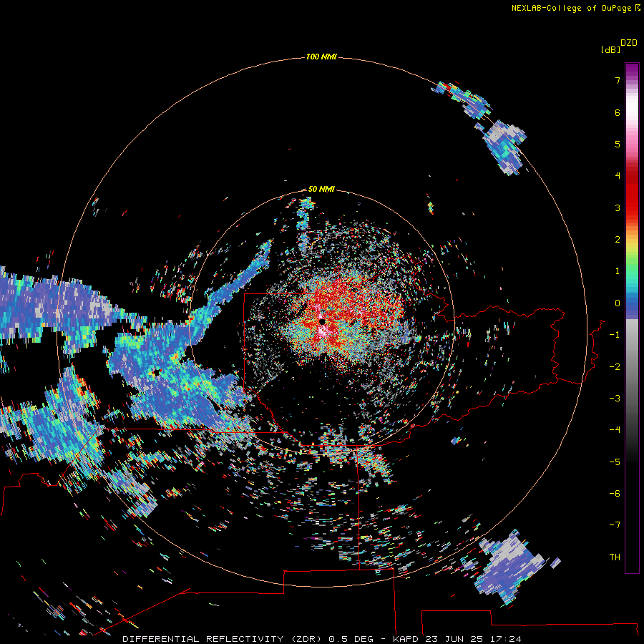This screenshot has width=644, height=644.
Task: Click the 4 value on the color scale
Action: (618, 176)
